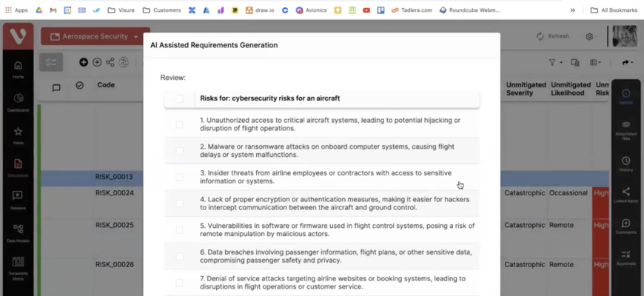Screen dimensions: 644x296
Task: Click the Refresh button
Action: pos(552,36)
